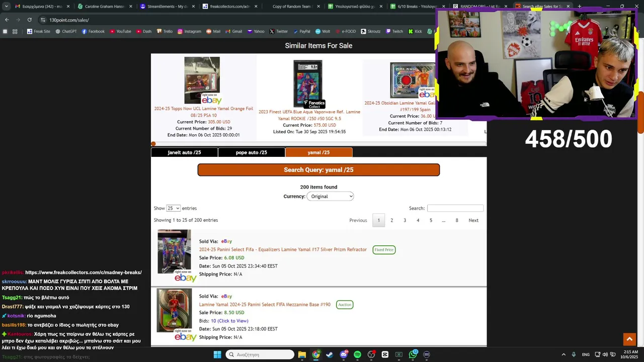Click the Search Query: yamal /25 bar
The height and width of the screenshot is (362, 644).
pos(318,170)
